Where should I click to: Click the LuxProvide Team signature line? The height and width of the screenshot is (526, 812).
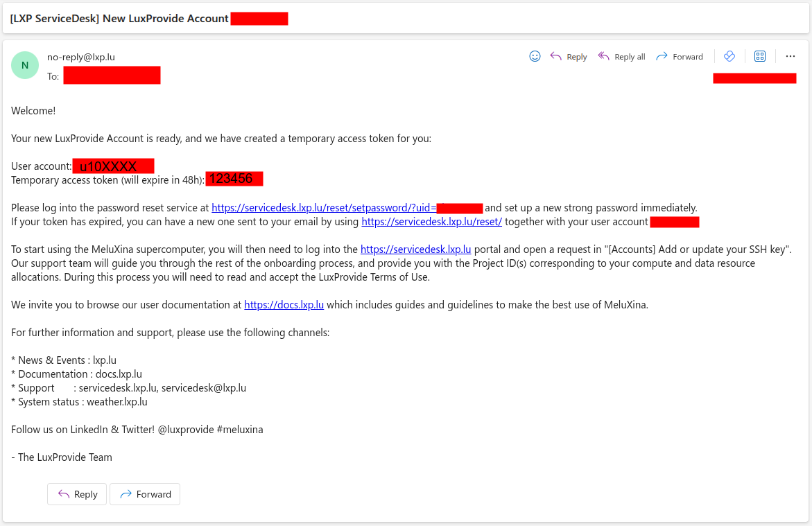click(x=62, y=457)
